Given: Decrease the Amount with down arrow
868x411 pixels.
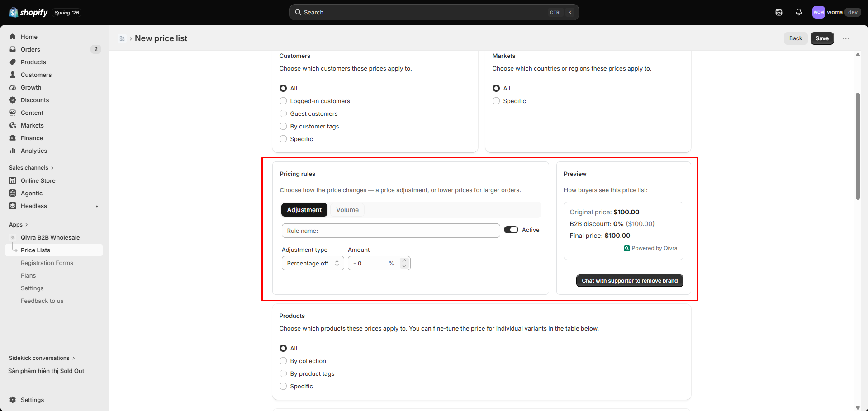Looking at the screenshot, I should click(x=404, y=266).
